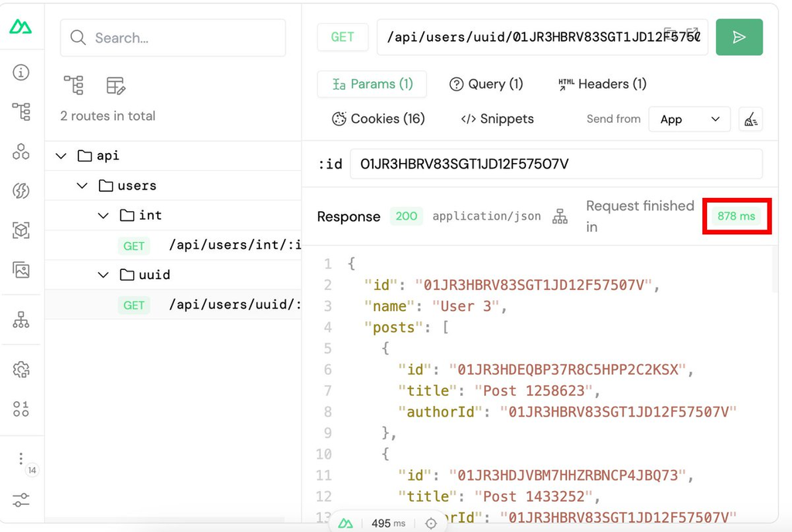This screenshot has width=792, height=532.
Task: Open the default inputs table-edit icon
Action: coord(116,85)
